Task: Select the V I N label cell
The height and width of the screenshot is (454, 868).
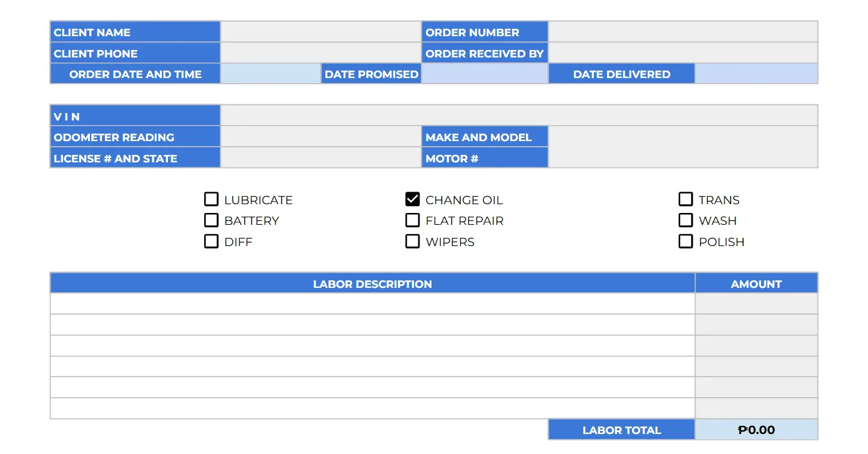Action: 135,116
